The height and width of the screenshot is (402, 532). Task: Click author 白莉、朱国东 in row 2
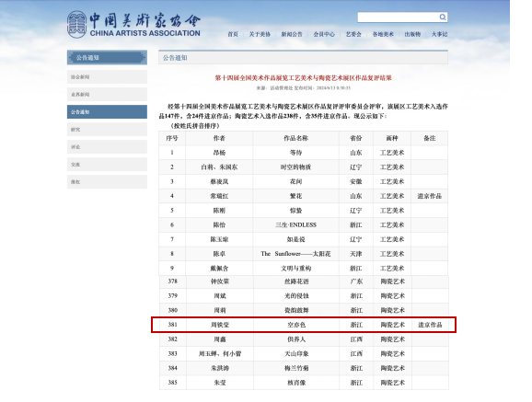click(x=219, y=167)
